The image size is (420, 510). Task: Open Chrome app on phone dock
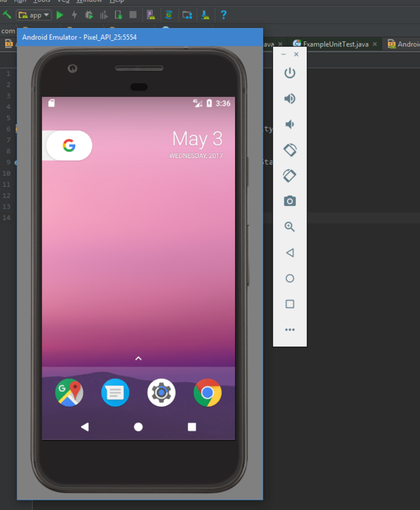[x=207, y=393]
